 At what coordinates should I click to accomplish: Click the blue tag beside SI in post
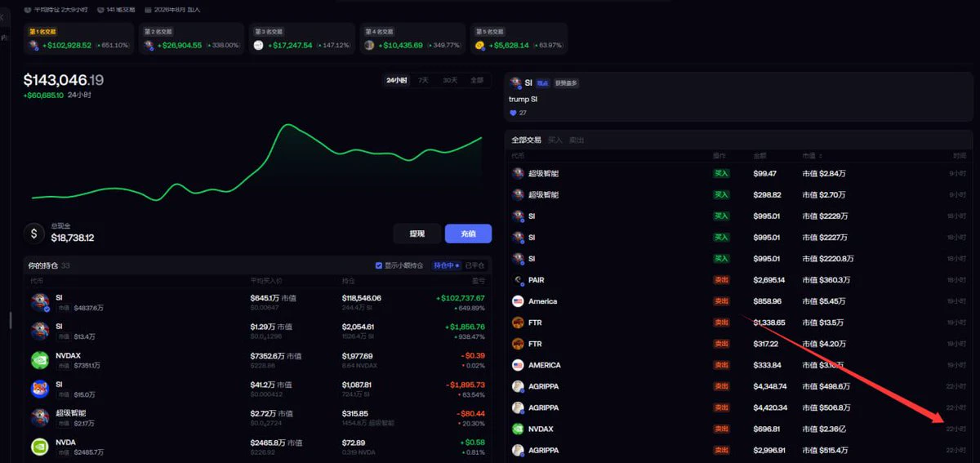(544, 83)
